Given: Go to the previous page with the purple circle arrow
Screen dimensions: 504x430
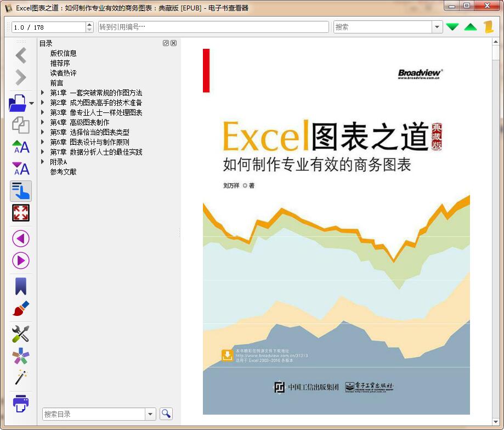Looking at the screenshot, I should (21, 239).
